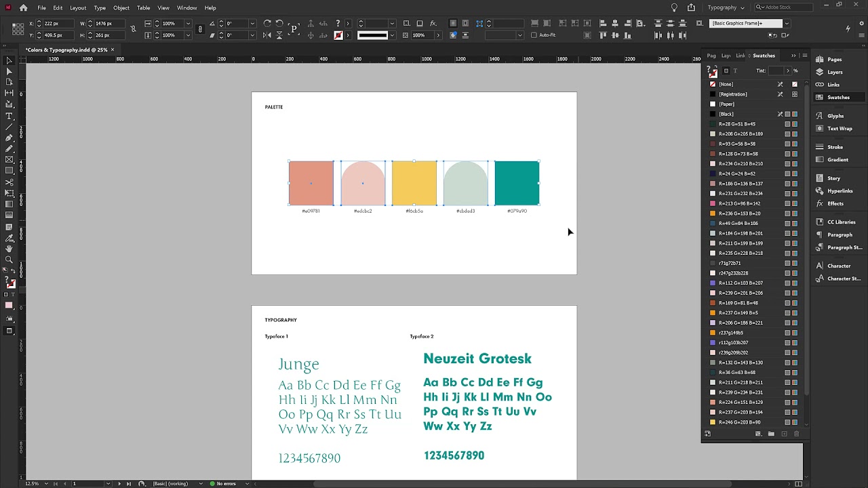This screenshot has height=488, width=868.
Task: Open the Window menu
Action: [x=187, y=7]
